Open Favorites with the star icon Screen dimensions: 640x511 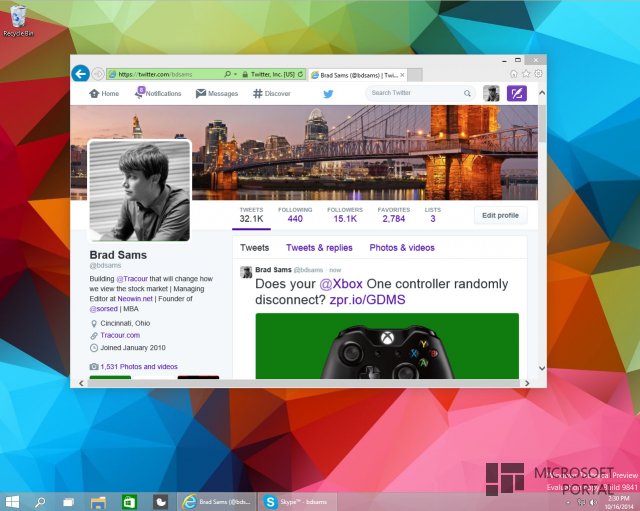pyautogui.click(x=526, y=73)
